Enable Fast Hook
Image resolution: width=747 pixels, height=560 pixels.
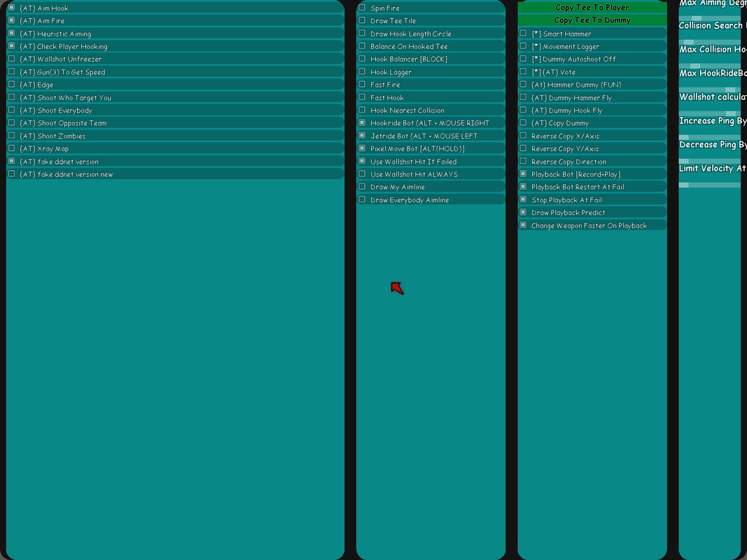tap(362, 97)
